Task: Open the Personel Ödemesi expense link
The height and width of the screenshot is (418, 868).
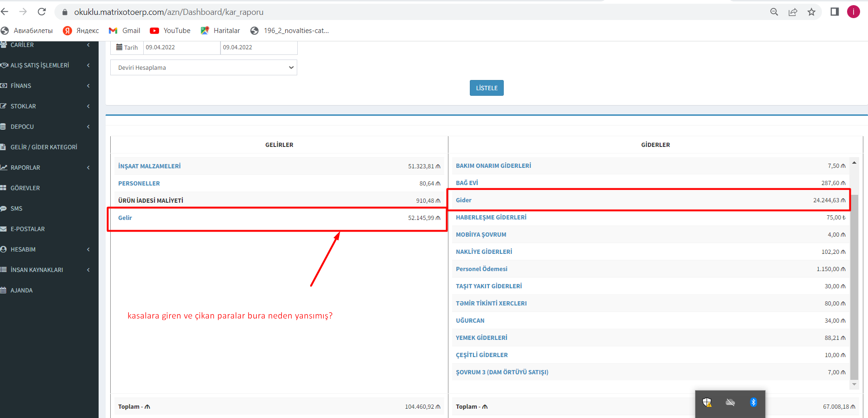Action: pos(481,269)
